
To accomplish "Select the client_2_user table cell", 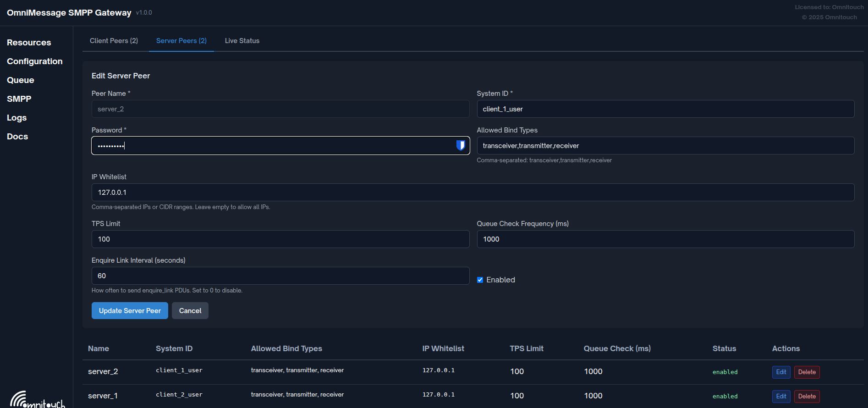I will (x=179, y=395).
